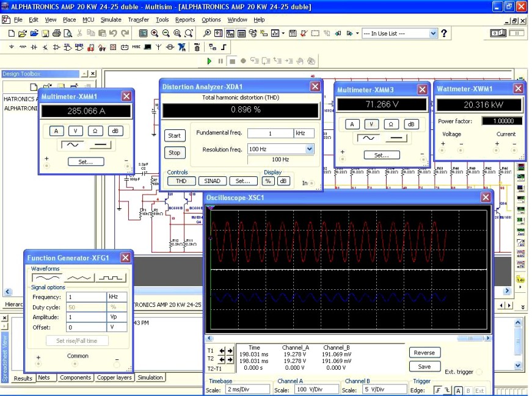Select A mode on Multimeter-XMM1
Screen dimensions: 532x396
coord(56,131)
